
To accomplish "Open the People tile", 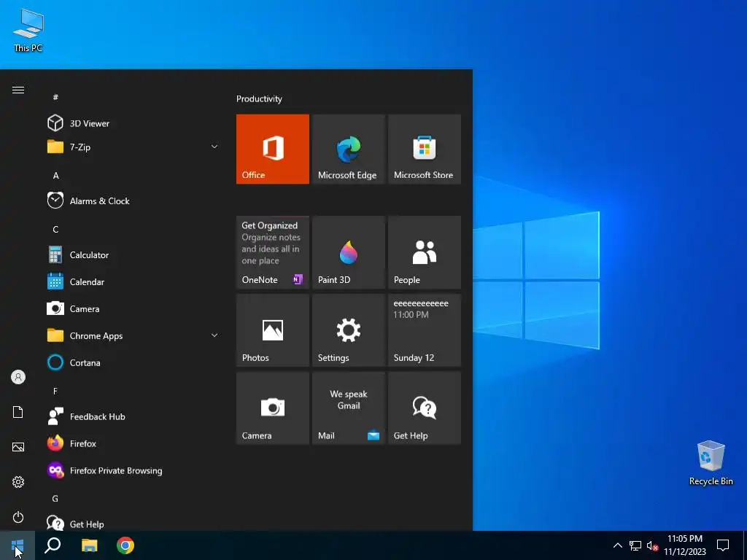I will [x=425, y=252].
